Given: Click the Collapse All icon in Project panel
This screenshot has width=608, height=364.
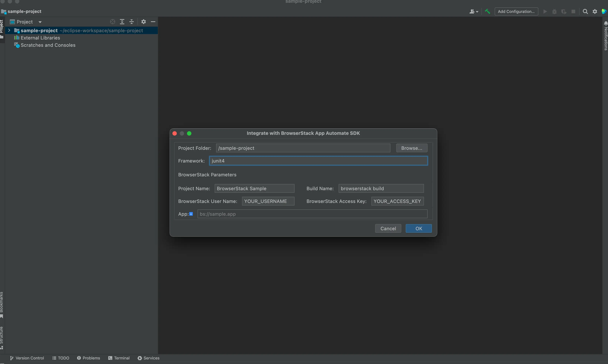Looking at the screenshot, I should [132, 22].
